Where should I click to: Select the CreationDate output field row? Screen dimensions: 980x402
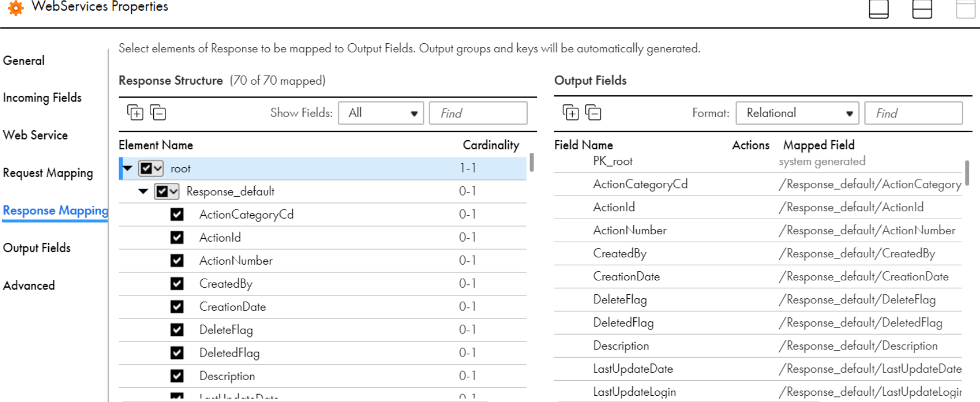(x=758, y=276)
